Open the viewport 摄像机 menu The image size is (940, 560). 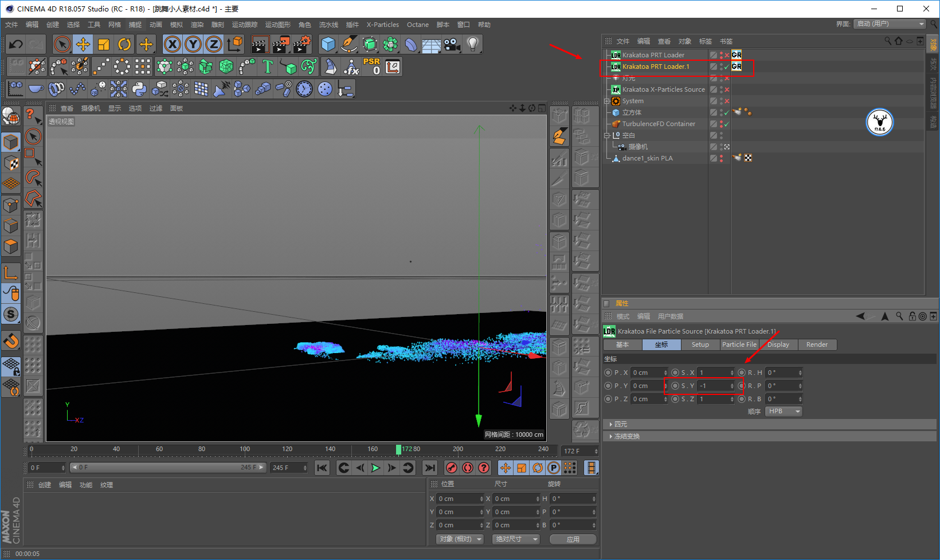point(91,108)
